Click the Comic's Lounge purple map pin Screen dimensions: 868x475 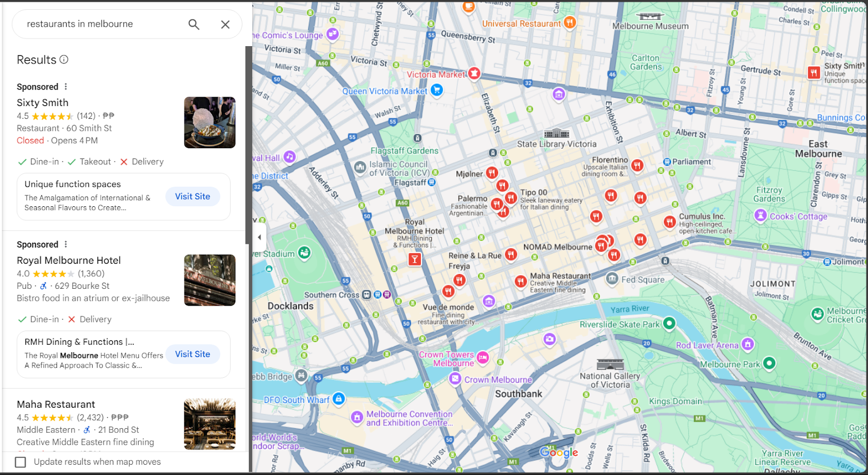point(333,34)
